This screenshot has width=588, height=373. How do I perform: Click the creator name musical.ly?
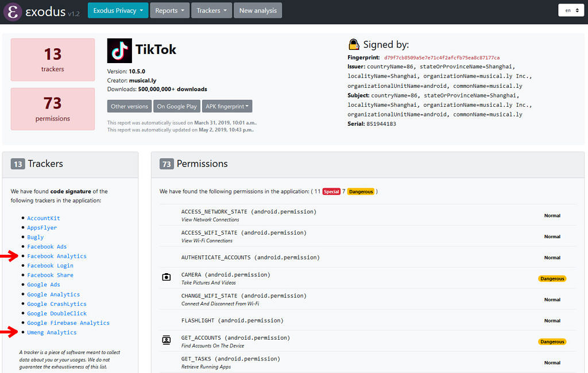[142, 80]
